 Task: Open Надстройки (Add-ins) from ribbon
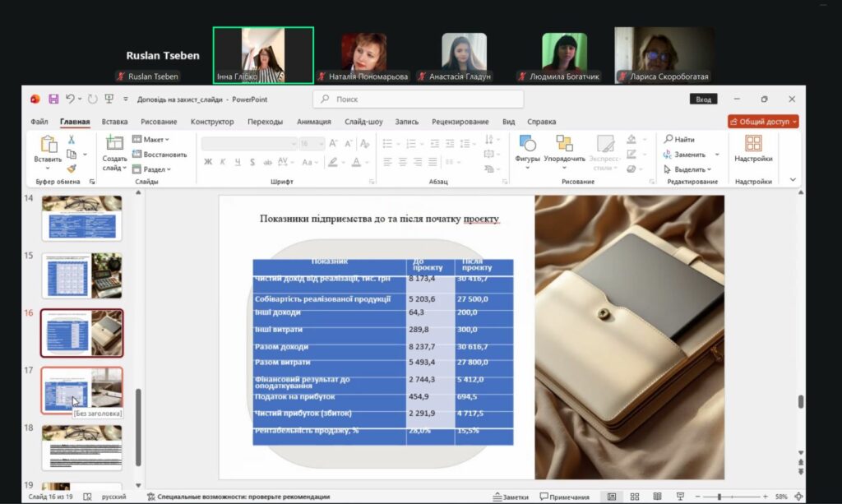[753, 144]
